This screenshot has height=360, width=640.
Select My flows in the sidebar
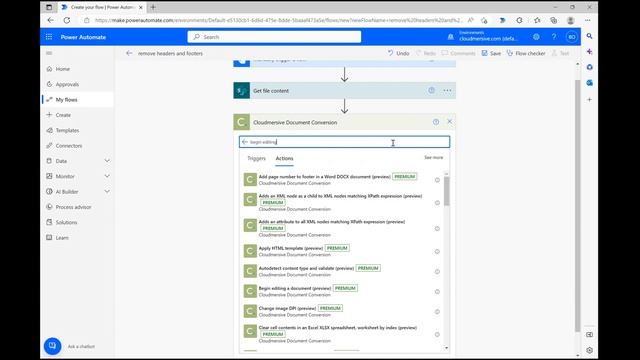pyautogui.click(x=78, y=100)
